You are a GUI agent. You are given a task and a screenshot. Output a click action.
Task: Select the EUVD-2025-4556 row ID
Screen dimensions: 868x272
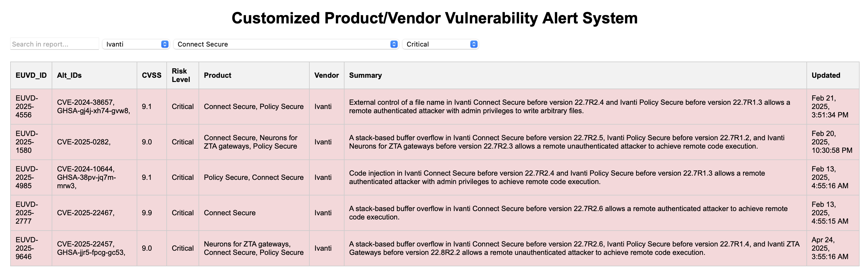[x=27, y=106]
